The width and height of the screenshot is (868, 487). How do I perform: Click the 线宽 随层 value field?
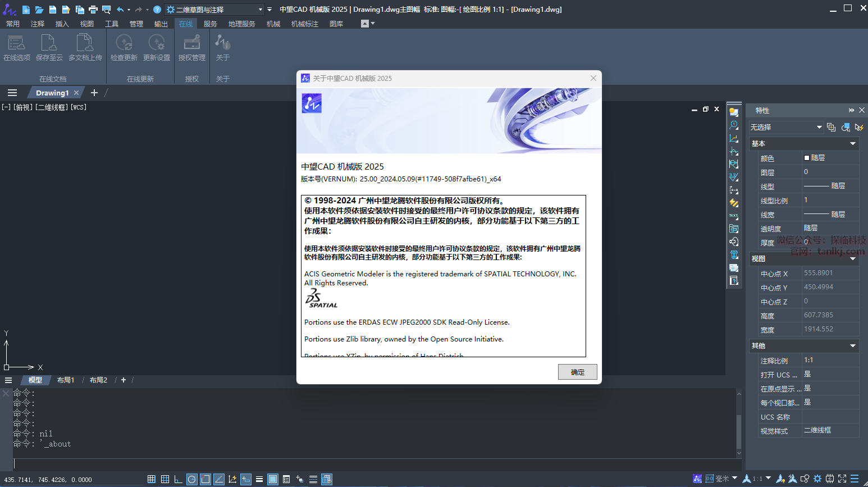coord(830,215)
